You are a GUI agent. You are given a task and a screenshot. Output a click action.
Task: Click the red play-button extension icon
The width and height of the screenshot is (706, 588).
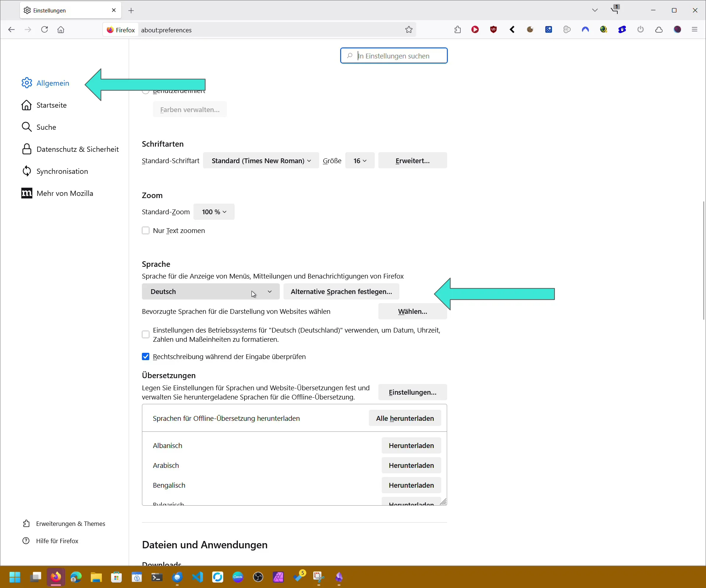[x=475, y=30]
